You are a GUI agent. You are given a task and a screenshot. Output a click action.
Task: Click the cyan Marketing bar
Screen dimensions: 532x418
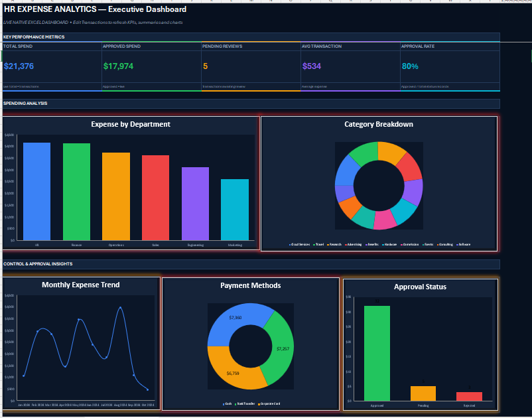235,210
